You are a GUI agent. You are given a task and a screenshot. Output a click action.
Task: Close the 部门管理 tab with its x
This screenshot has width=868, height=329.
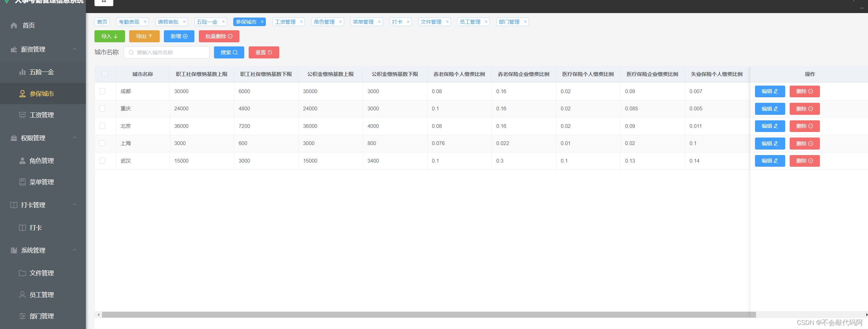click(x=525, y=22)
